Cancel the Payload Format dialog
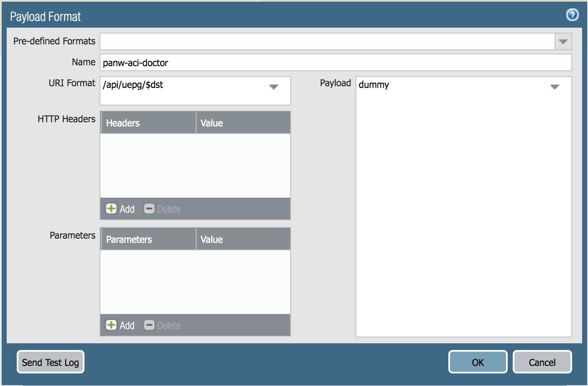 pyautogui.click(x=542, y=362)
